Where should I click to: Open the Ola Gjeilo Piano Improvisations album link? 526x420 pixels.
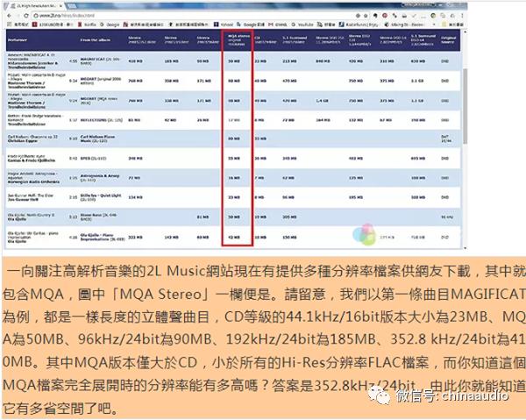click(103, 237)
